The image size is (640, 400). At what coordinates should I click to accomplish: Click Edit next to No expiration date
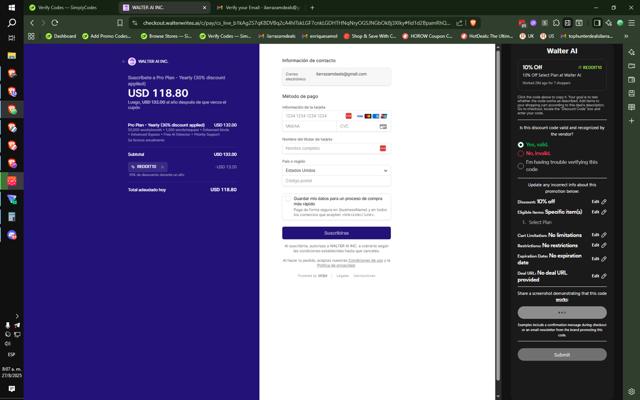tap(596, 259)
